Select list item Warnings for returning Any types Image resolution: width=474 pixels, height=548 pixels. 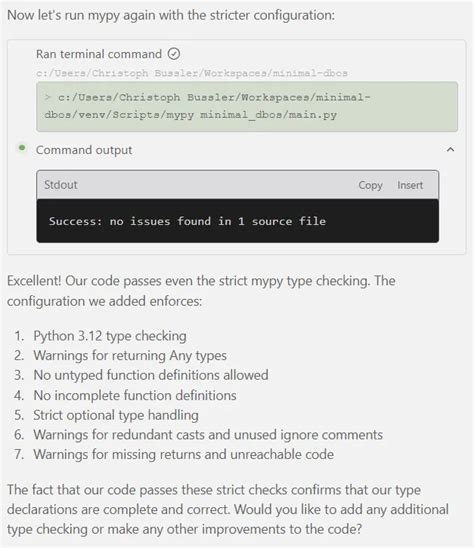coord(130,355)
